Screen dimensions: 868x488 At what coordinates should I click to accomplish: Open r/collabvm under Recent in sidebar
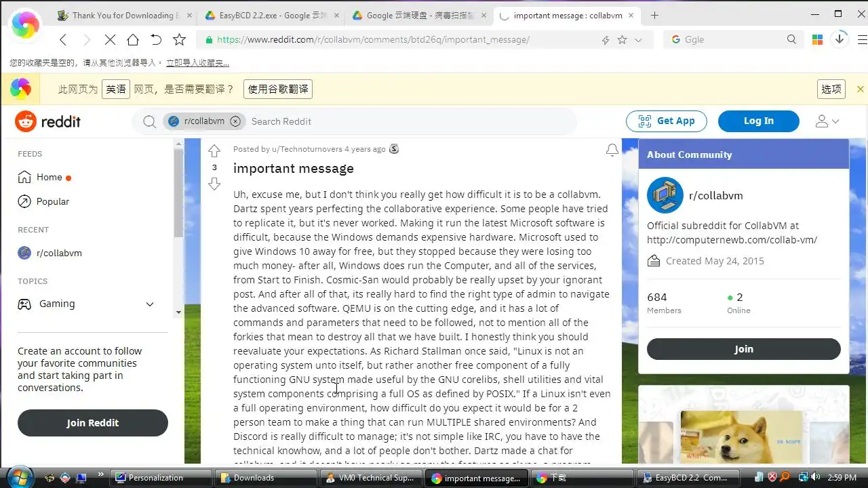pyautogui.click(x=50, y=253)
